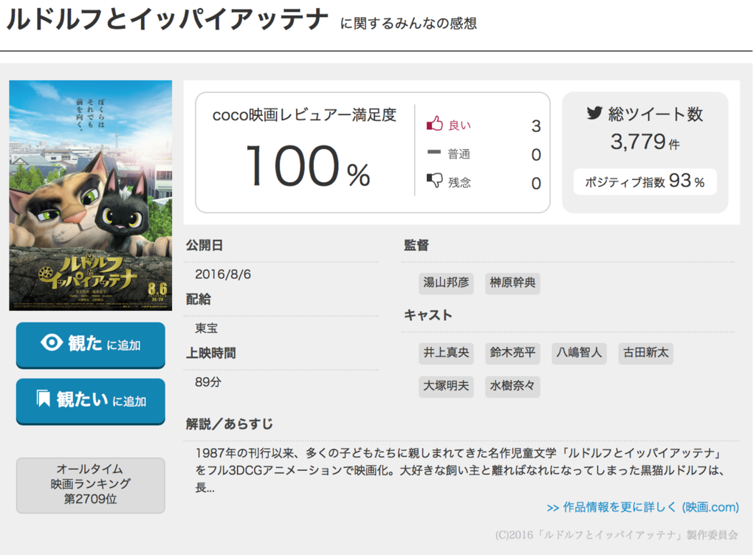Screen dimensions: 756x555
Task: Click the Twitter bird icon
Action: (594, 113)
